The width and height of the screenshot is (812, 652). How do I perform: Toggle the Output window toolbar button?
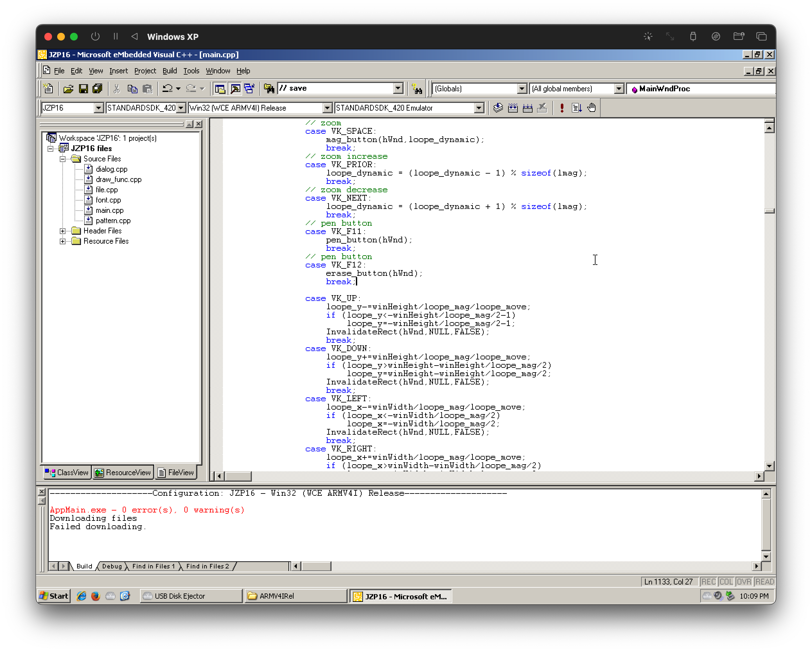(x=235, y=88)
